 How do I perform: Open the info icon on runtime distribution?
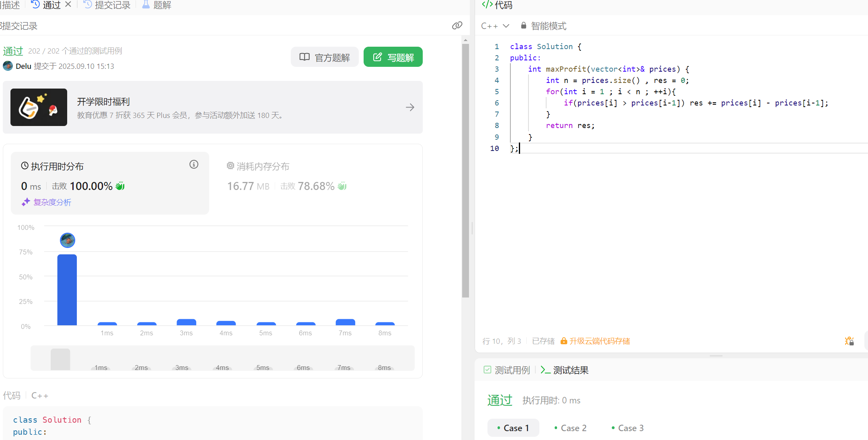point(194,164)
